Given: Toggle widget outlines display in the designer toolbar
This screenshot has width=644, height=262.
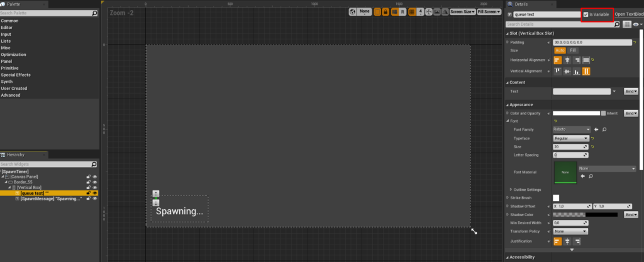Looking at the screenshot, I should pos(377,12).
